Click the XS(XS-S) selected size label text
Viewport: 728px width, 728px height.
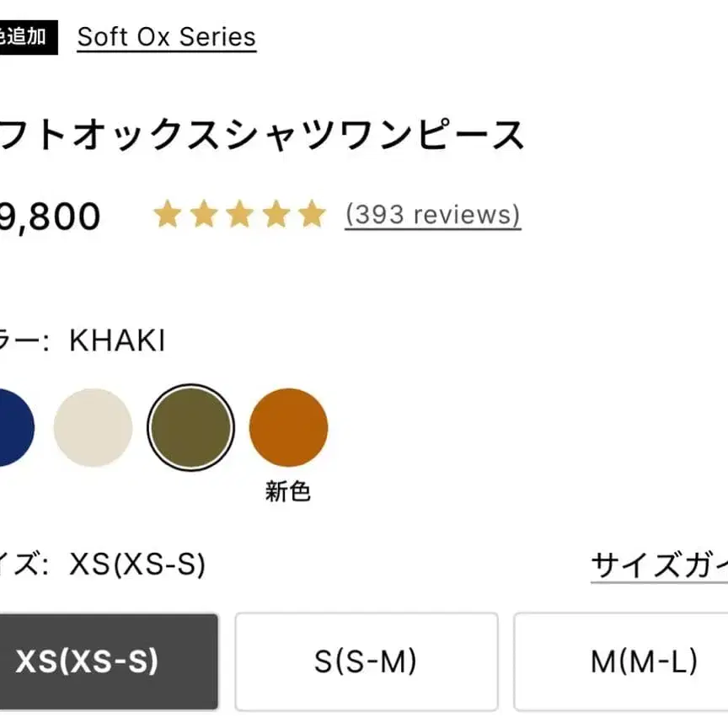pyautogui.click(x=137, y=564)
